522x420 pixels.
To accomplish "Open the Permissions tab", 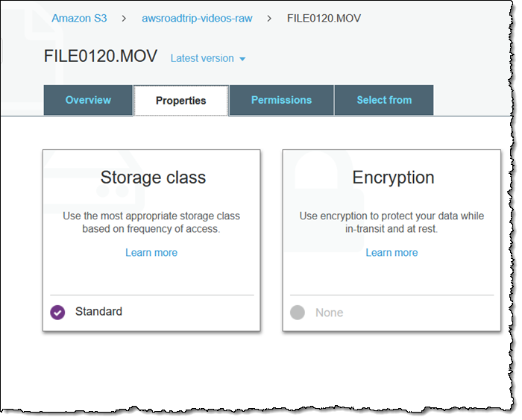I will coord(281,100).
